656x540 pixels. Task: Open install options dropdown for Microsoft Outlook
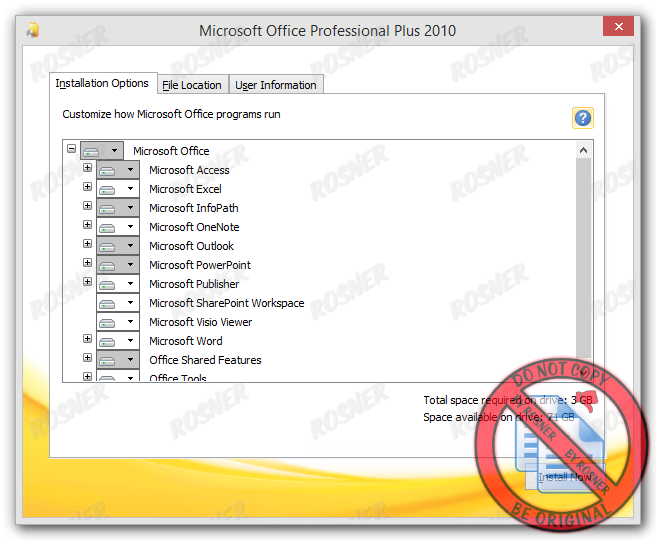click(118, 246)
